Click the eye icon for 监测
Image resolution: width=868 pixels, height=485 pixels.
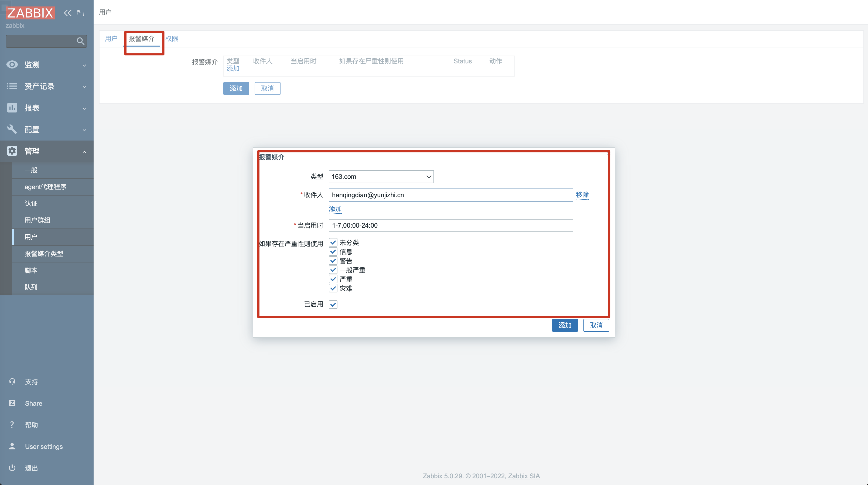click(12, 64)
